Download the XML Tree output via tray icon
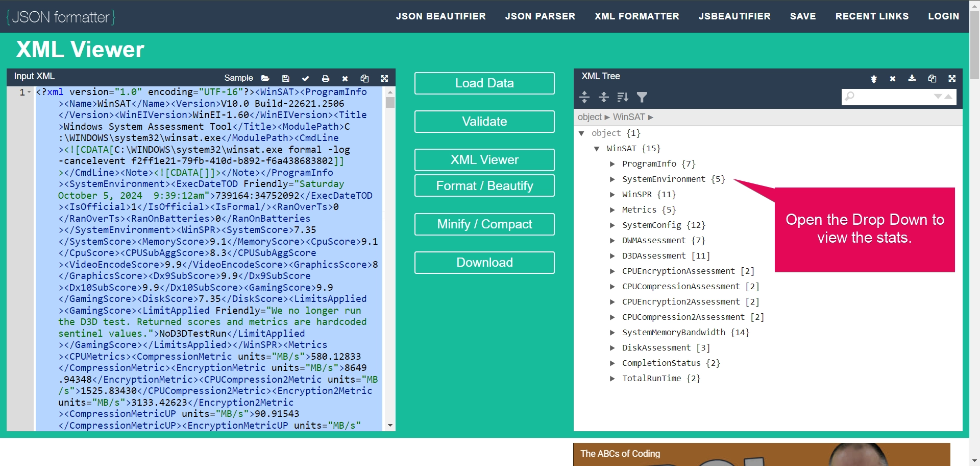The image size is (980, 466). 912,78
